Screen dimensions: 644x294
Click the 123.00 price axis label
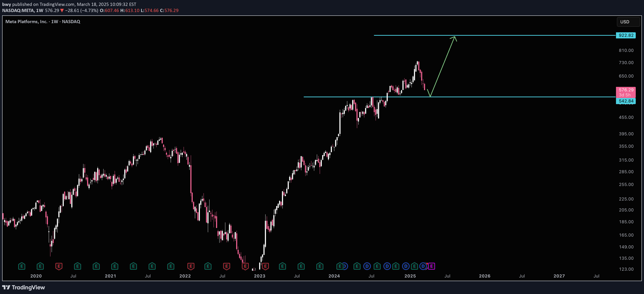point(626,269)
